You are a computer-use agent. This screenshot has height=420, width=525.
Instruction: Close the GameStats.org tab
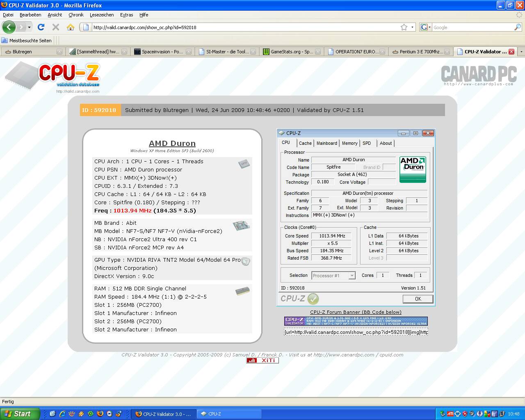click(318, 52)
